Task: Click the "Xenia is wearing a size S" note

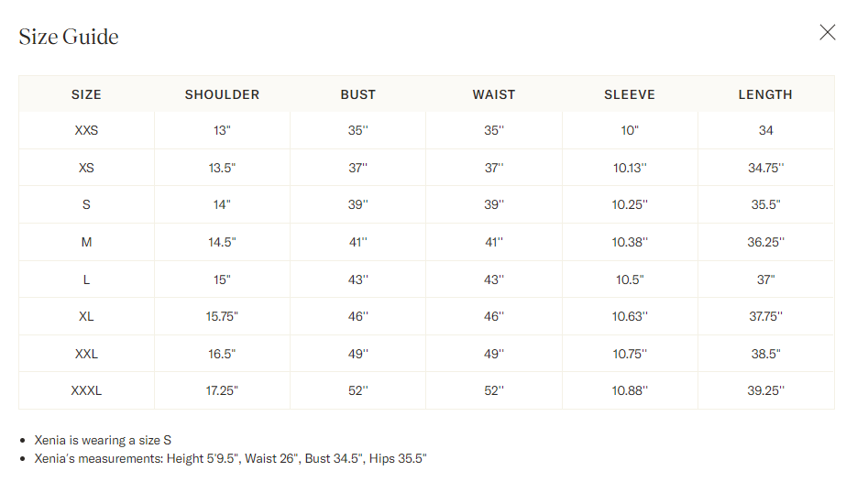Action: point(103,441)
